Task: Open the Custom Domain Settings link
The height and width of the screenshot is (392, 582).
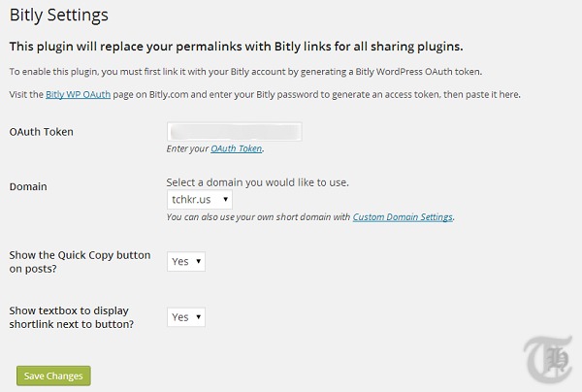Action: [403, 216]
